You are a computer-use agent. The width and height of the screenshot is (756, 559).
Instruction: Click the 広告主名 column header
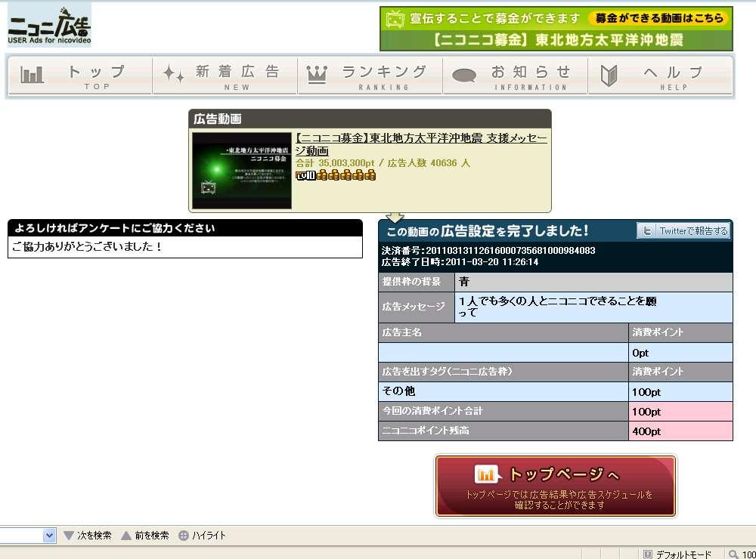point(503,332)
